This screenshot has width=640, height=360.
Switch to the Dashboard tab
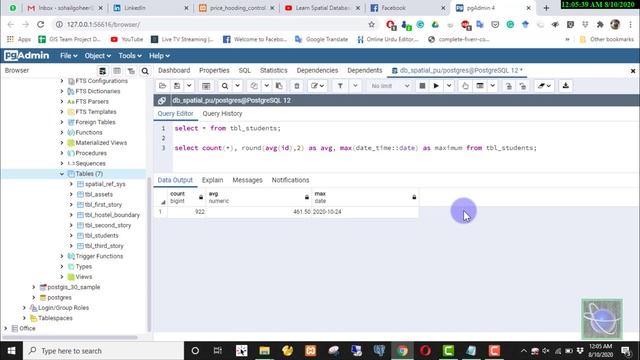click(174, 71)
